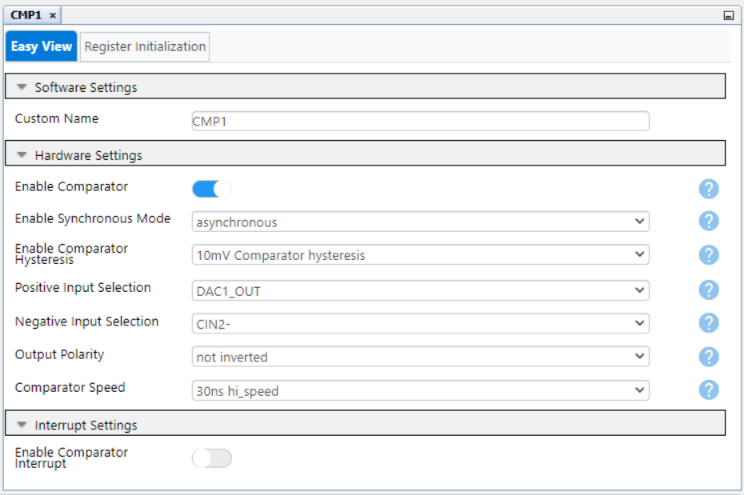This screenshot has height=495, width=744.
Task: Click the Enable Synchronous Mode label
Action: pyautogui.click(x=93, y=218)
